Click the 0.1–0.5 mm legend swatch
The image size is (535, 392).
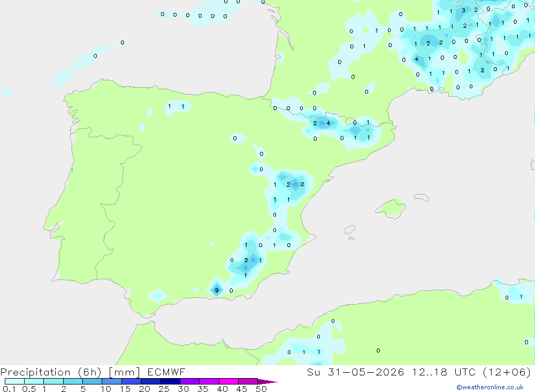coord(14,381)
